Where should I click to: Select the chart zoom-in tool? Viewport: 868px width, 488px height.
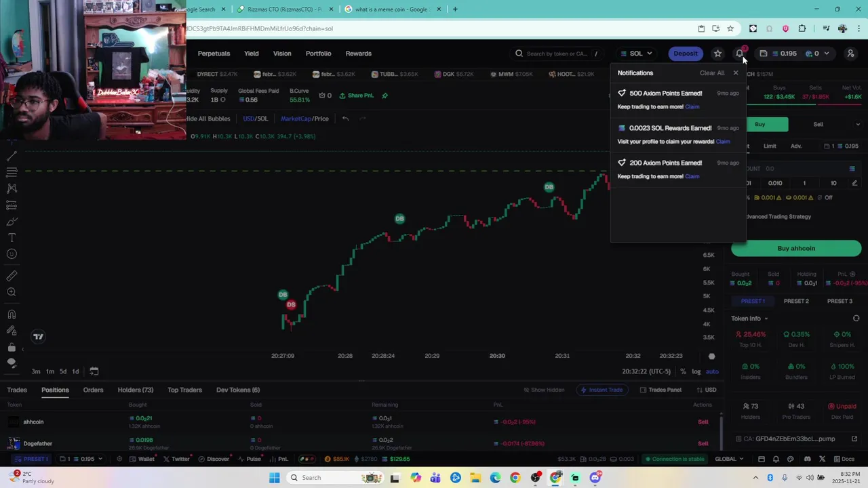coord(12,292)
